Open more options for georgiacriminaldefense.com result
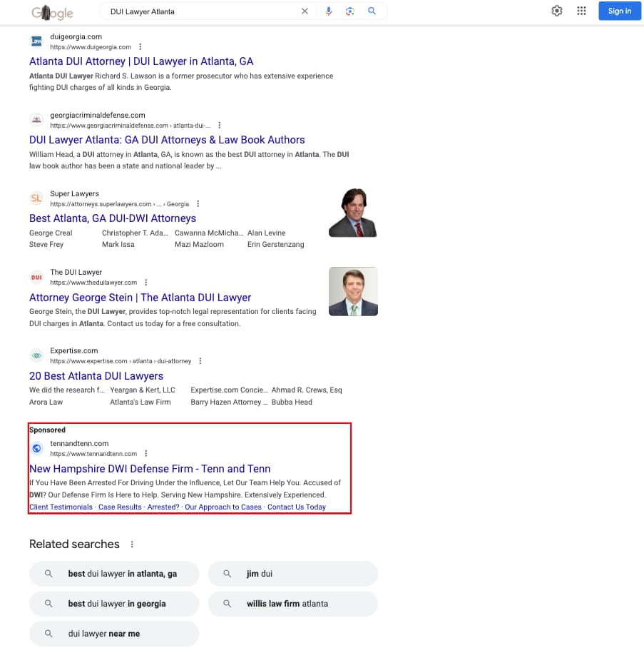This screenshot has height=648, width=644. coord(220,125)
